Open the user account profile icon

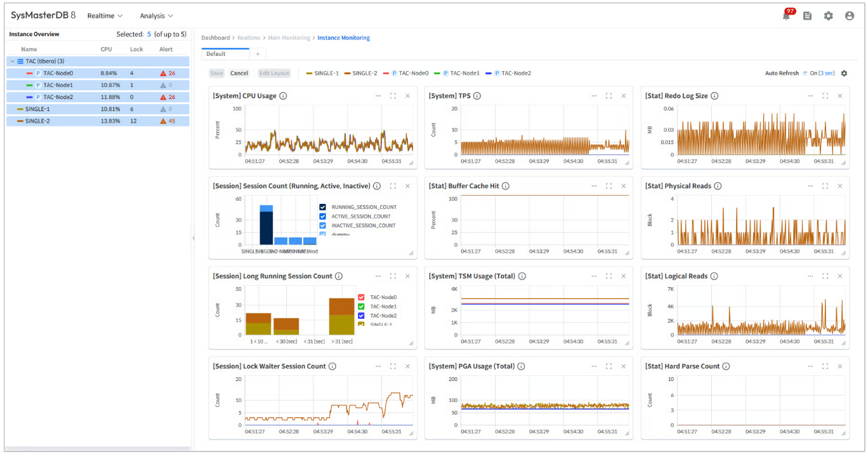click(x=849, y=16)
